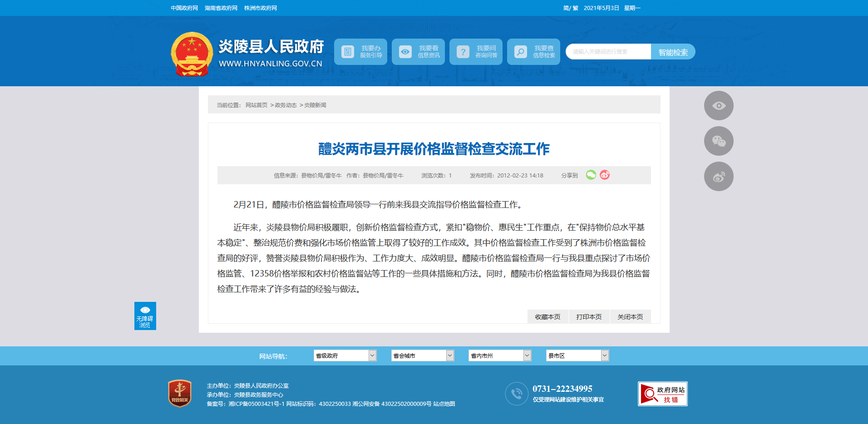Viewport: 868px width, 424px height.
Task: Toggle 无障碍浏览 accessibility mode
Action: pyautogui.click(x=145, y=316)
